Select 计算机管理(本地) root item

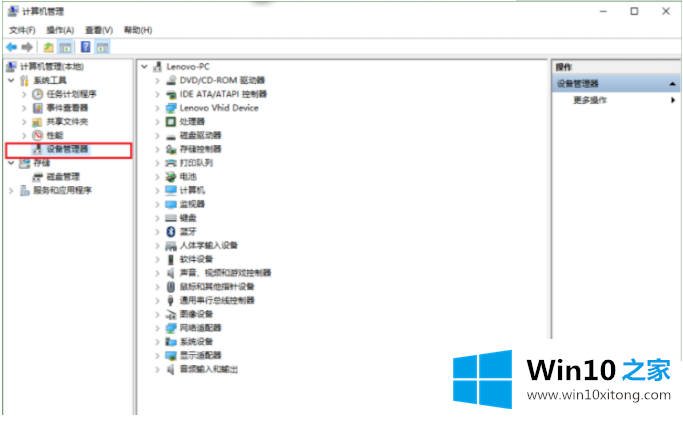[x=52, y=67]
